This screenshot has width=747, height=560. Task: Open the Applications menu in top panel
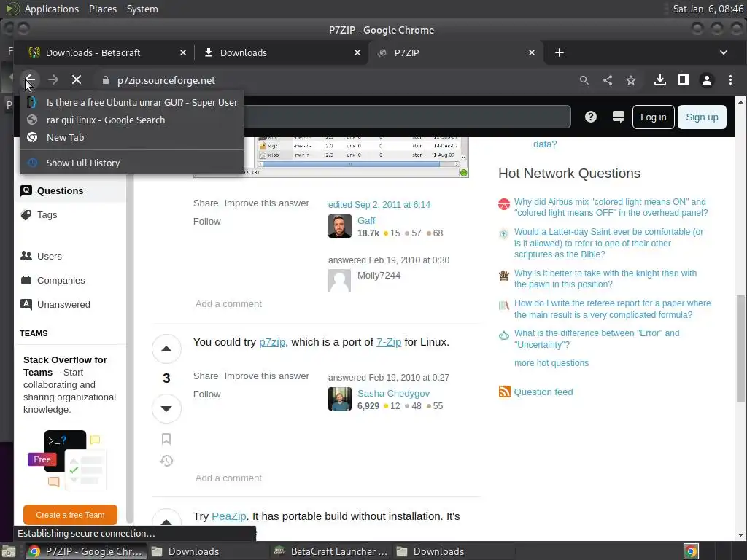tap(52, 9)
